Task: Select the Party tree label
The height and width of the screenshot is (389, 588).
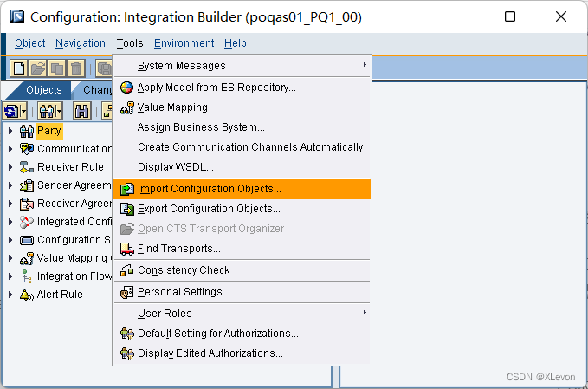Action: pyautogui.click(x=49, y=131)
